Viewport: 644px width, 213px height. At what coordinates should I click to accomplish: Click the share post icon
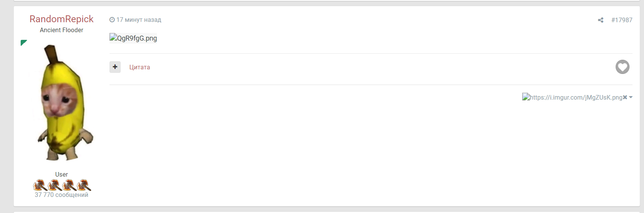click(x=600, y=20)
